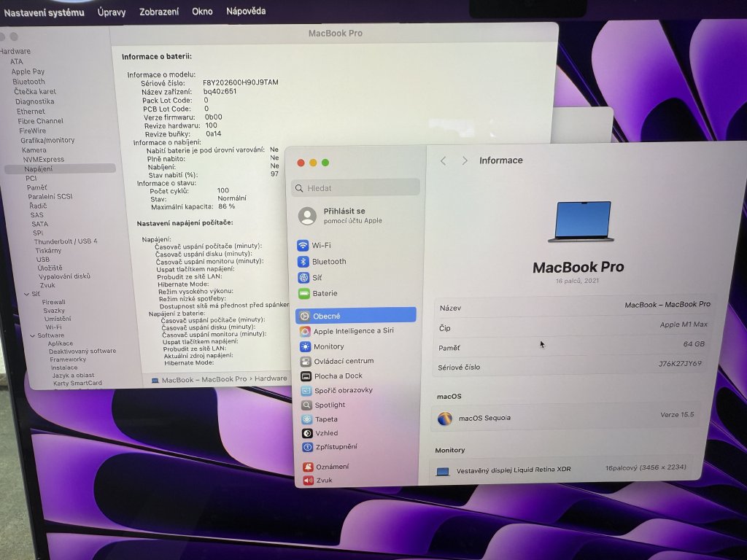This screenshot has width=747, height=560.
Task: Click the Čip value Apple M1 Max
Action: [x=684, y=324]
